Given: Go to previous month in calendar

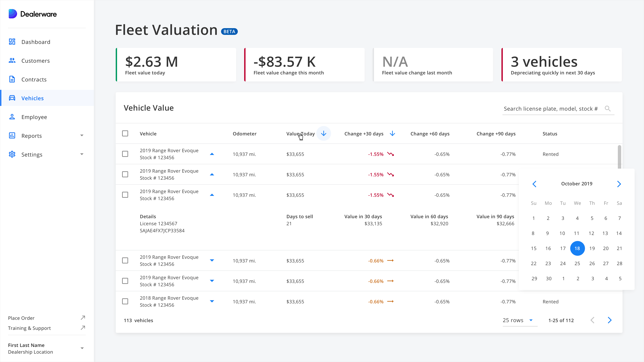Looking at the screenshot, I should point(534,184).
